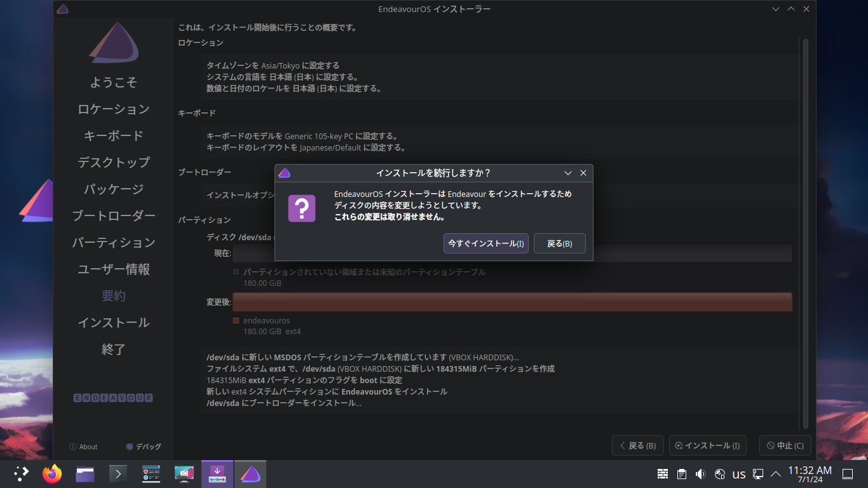868x488 pixels.
Task: Go to the ブートローダー step in the sidebar
Action: coord(114,216)
